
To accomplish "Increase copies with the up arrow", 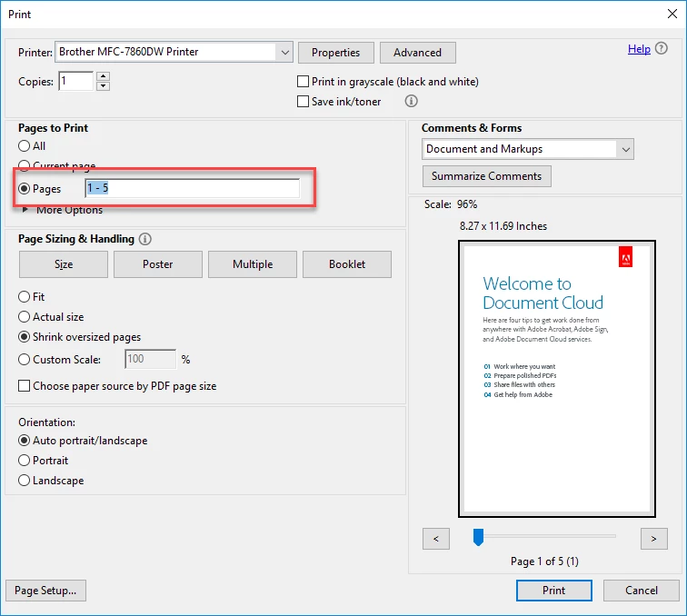I will point(103,76).
